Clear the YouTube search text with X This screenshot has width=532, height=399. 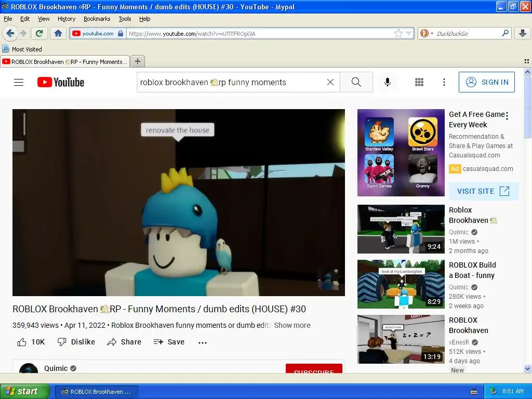pos(330,82)
